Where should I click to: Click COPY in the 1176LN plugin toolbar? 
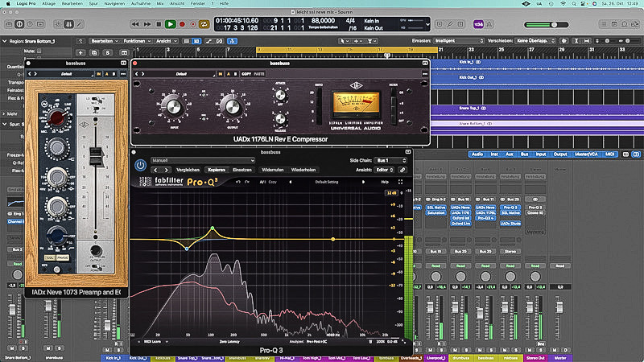pyautogui.click(x=246, y=74)
